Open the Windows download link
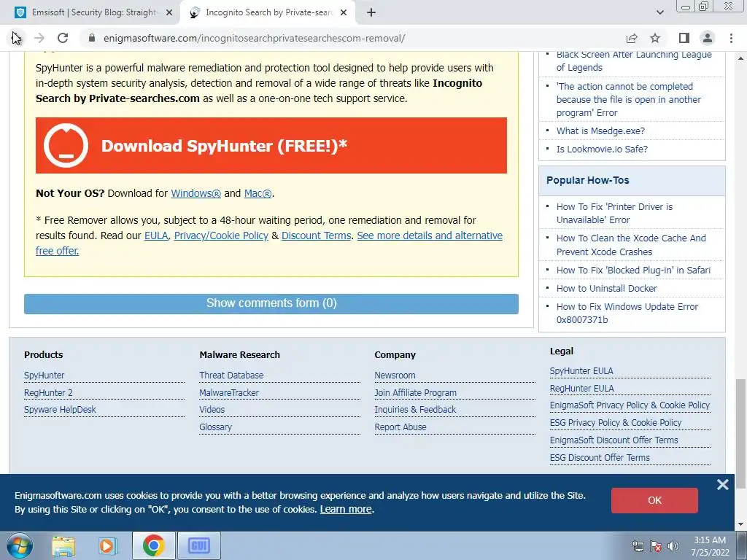The image size is (747, 560). pos(196,193)
